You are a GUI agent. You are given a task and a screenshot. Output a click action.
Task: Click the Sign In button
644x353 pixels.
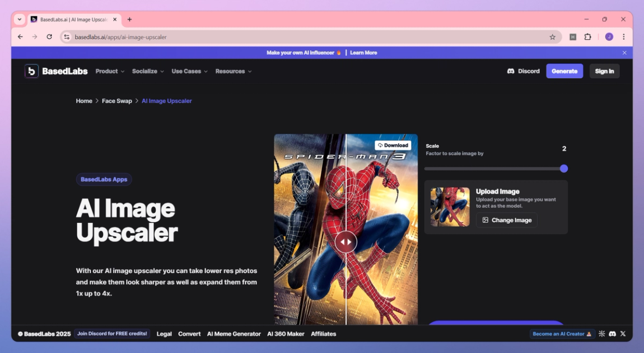604,71
